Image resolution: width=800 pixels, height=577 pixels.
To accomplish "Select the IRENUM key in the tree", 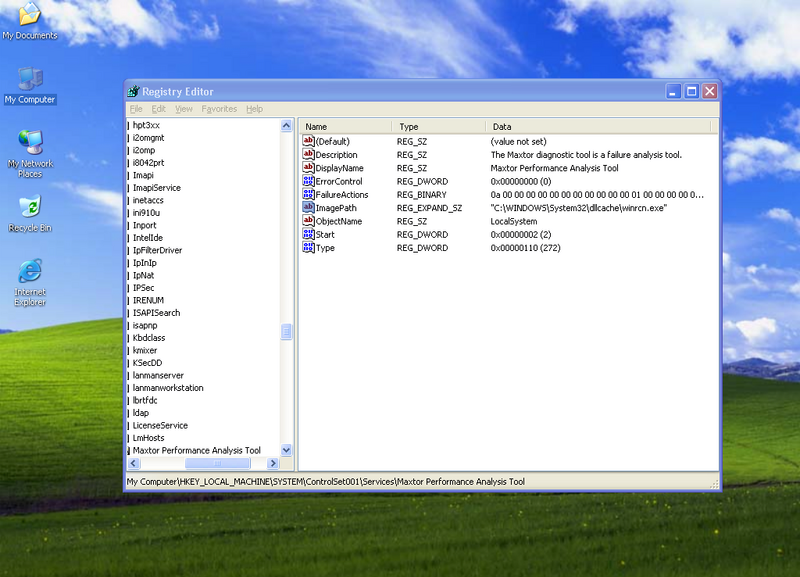I will (x=148, y=300).
